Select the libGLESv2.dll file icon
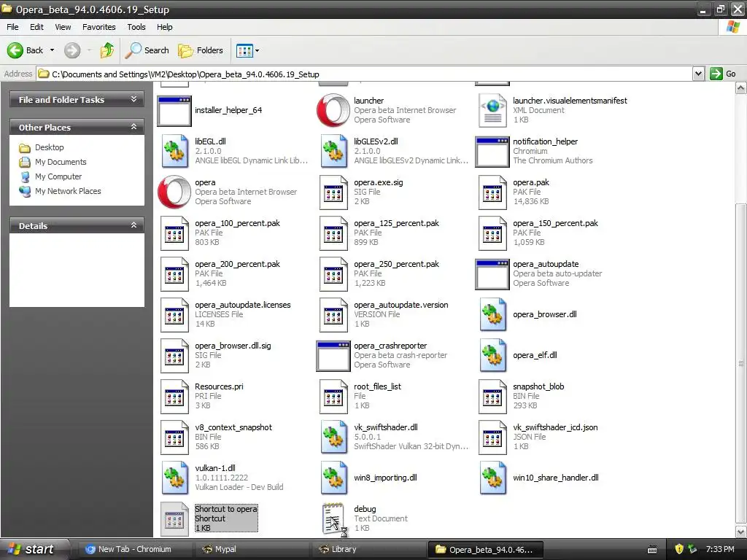 (333, 152)
